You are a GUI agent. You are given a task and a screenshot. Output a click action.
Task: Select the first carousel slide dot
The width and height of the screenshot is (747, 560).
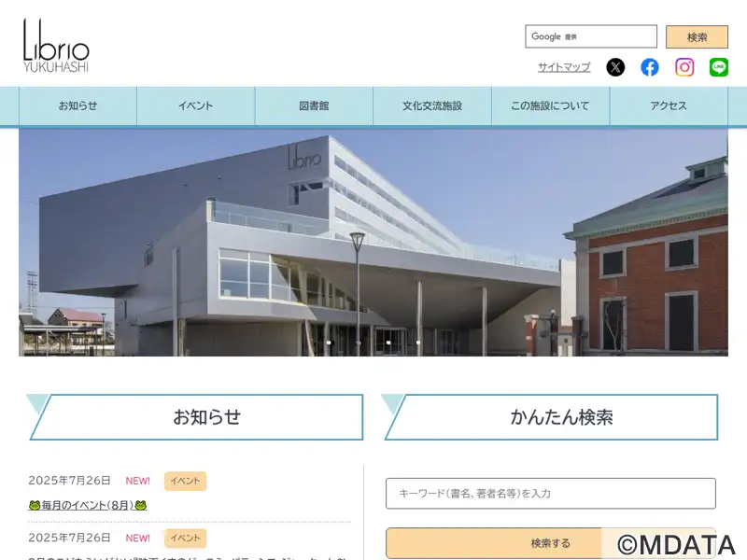pos(329,343)
